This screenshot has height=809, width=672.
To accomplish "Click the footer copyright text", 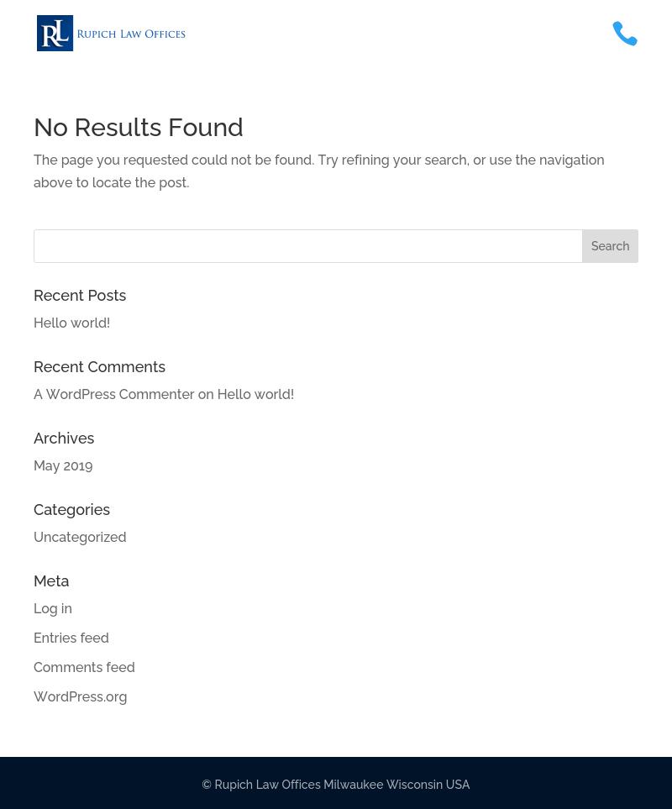I will pyautogui.click(x=336, y=785).
